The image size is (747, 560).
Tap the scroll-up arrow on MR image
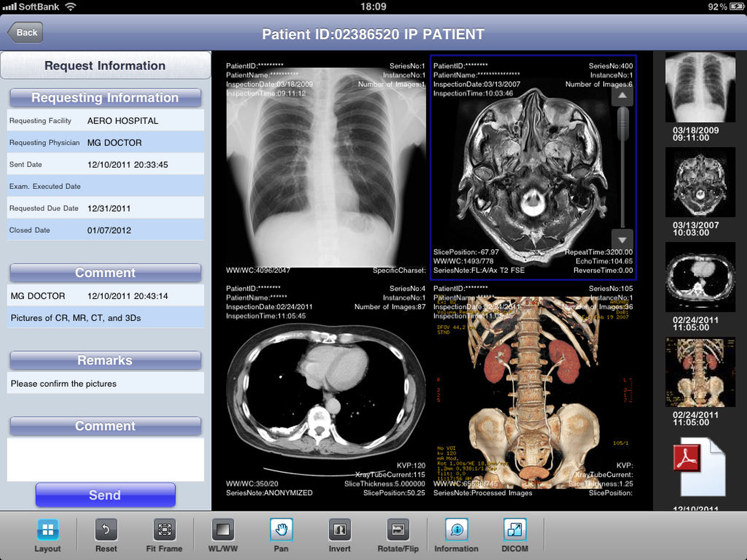622,96
